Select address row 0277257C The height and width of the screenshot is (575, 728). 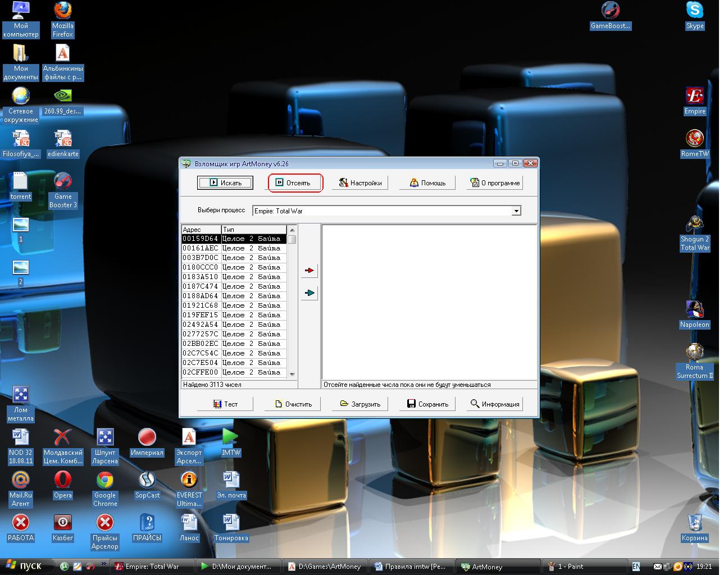point(234,334)
